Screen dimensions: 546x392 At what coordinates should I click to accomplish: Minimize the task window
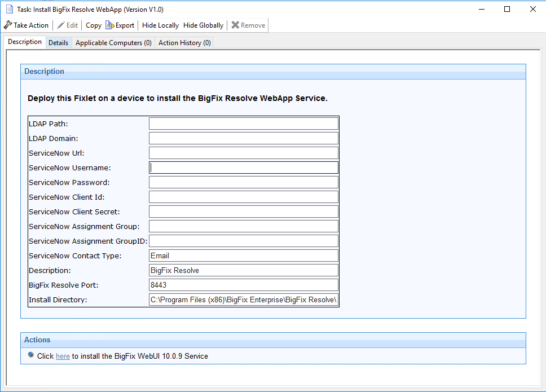pyautogui.click(x=482, y=10)
